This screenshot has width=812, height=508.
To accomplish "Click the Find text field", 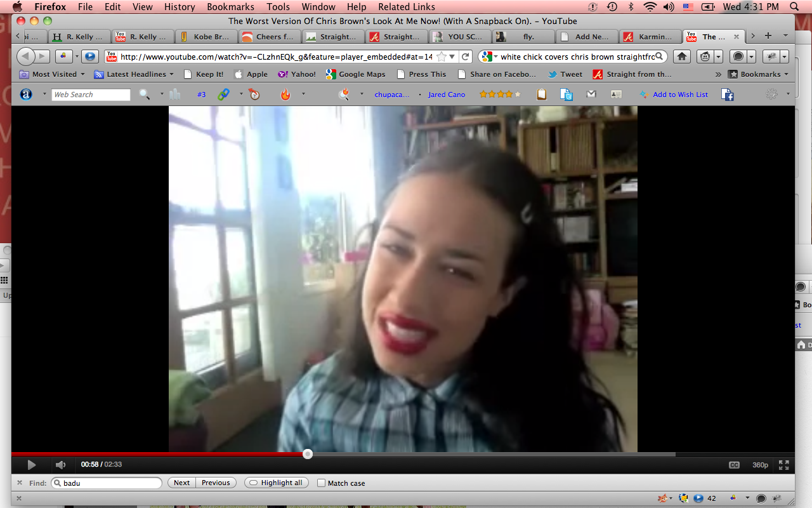I will coord(108,483).
